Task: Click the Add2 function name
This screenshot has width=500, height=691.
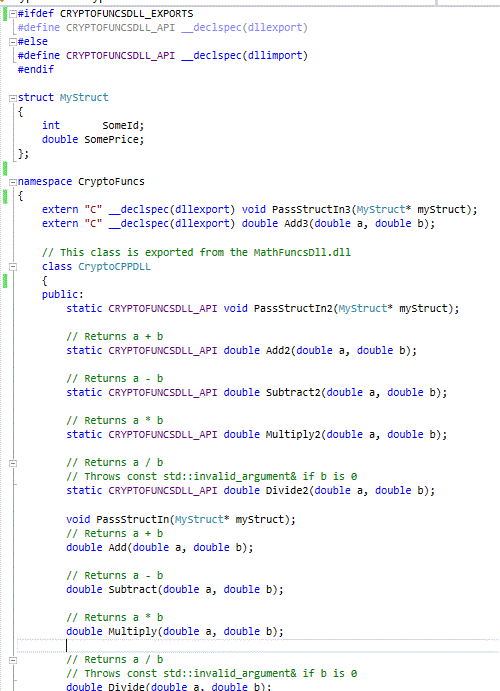Action: coord(278,350)
